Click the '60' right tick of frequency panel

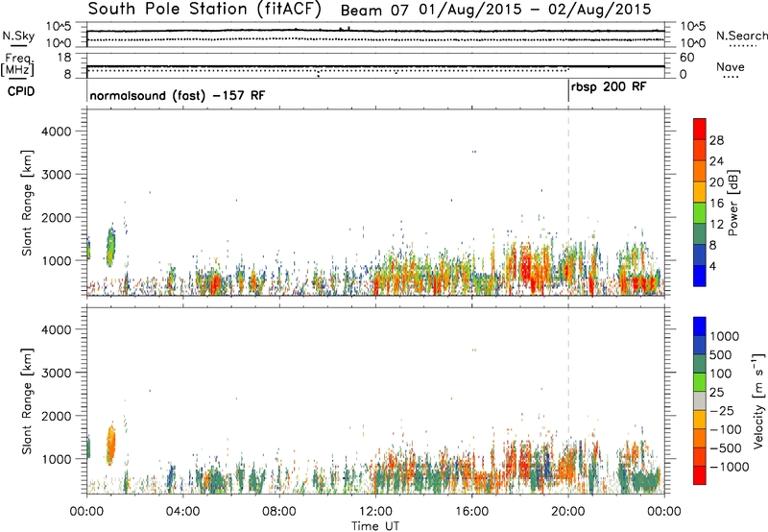[x=686, y=58]
